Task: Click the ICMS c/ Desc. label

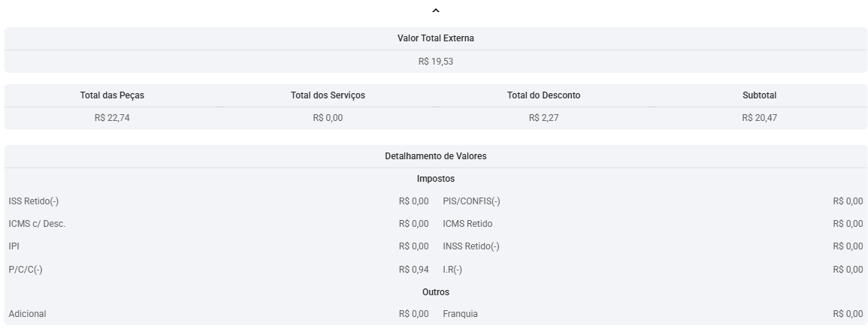Action: pos(37,224)
